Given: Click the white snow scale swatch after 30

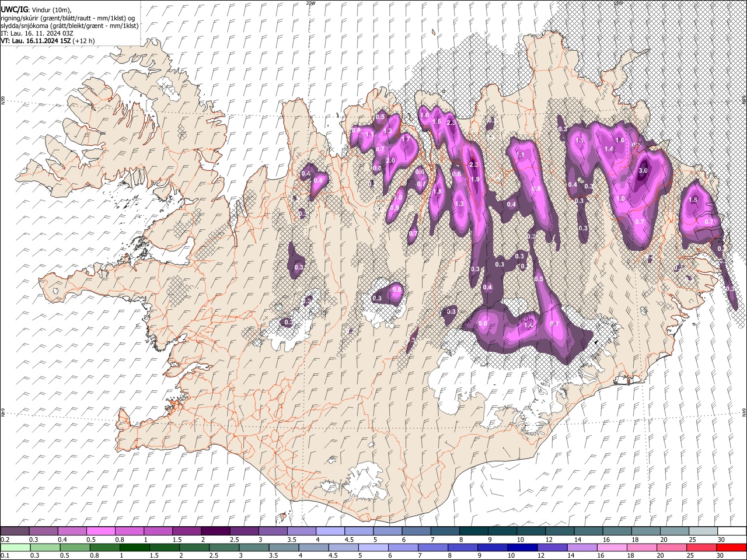Looking at the screenshot, I should pyautogui.click(x=732, y=531).
